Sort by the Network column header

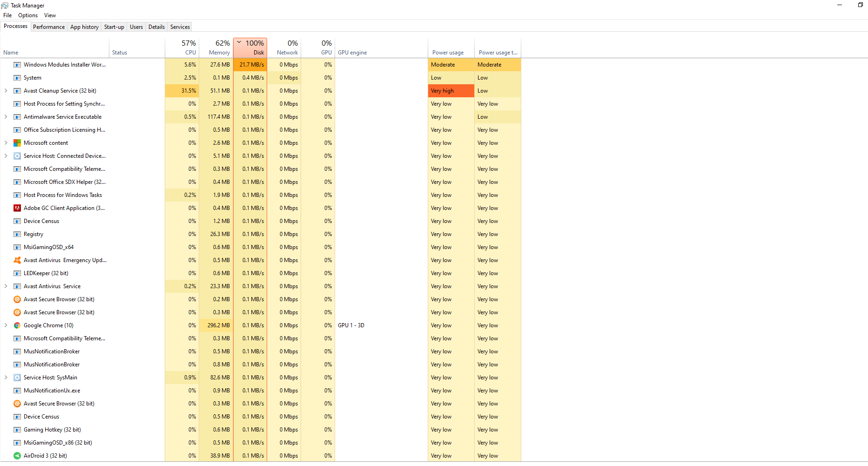(284, 48)
